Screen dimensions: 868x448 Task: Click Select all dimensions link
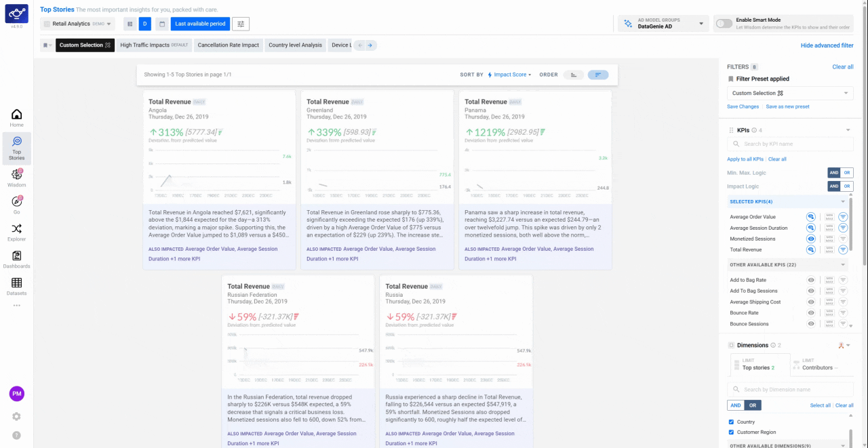[x=820, y=405]
